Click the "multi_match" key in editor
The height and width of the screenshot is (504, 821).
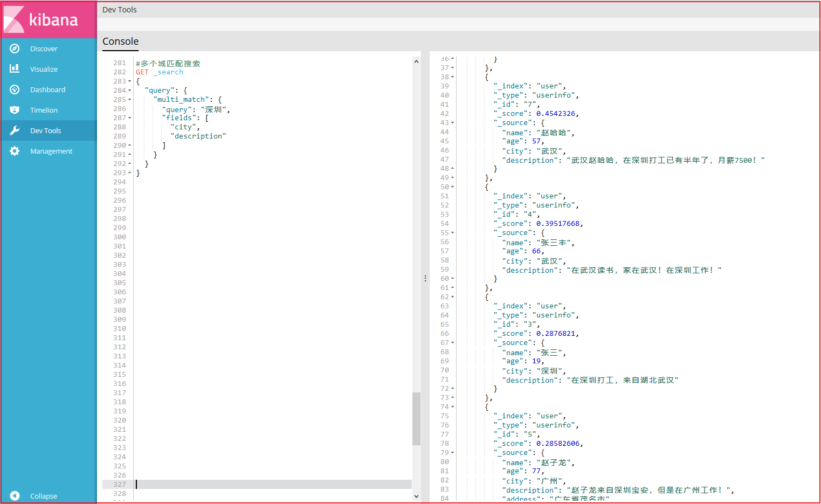coord(181,100)
